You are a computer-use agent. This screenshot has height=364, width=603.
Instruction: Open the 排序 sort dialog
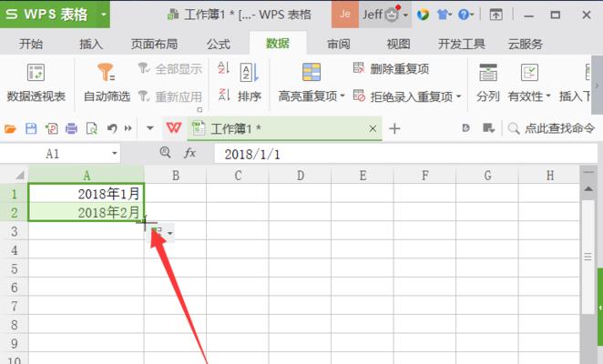click(250, 83)
